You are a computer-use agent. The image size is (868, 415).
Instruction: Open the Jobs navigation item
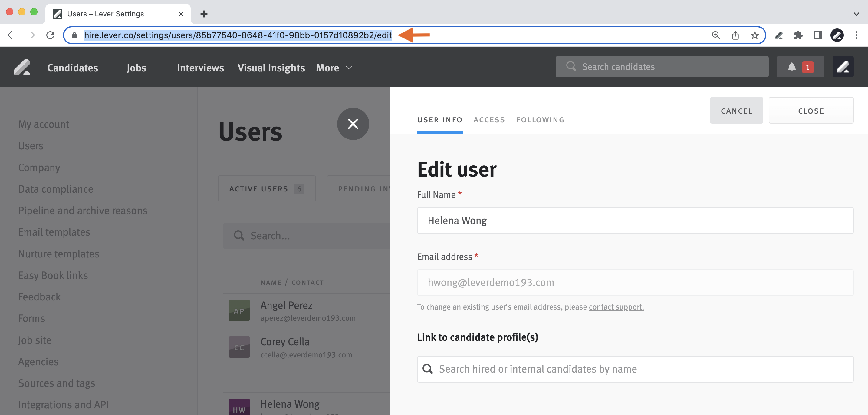point(136,68)
